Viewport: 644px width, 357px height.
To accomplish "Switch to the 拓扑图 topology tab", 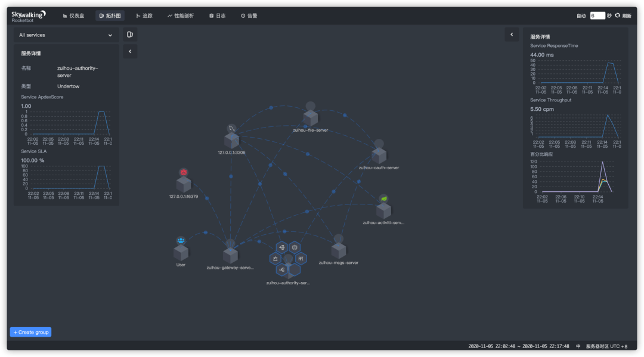I will pos(110,15).
